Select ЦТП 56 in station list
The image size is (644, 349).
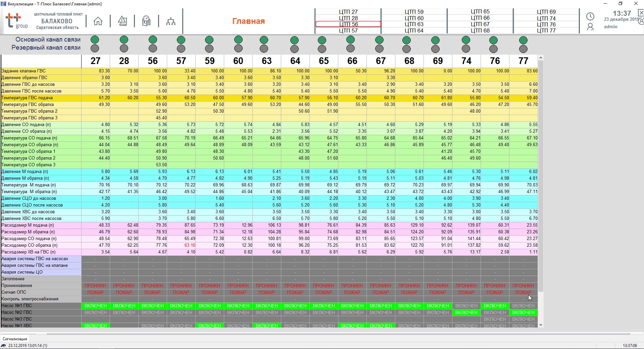pyautogui.click(x=348, y=24)
